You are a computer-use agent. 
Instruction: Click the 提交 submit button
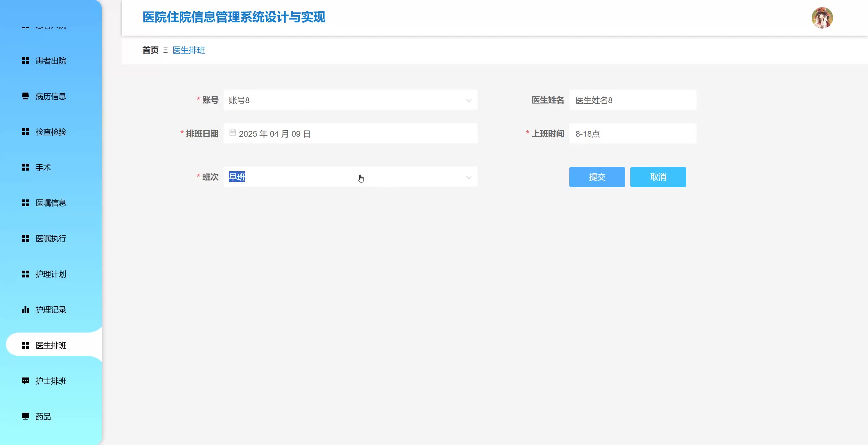click(597, 177)
